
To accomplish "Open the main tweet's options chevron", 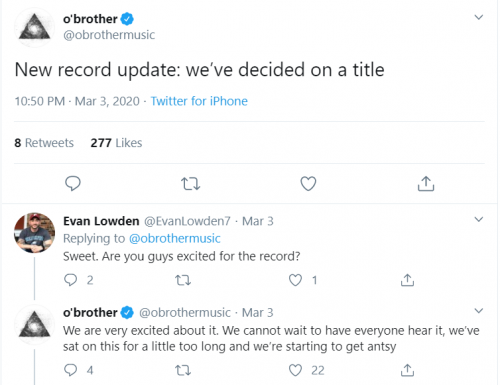I will [479, 17].
